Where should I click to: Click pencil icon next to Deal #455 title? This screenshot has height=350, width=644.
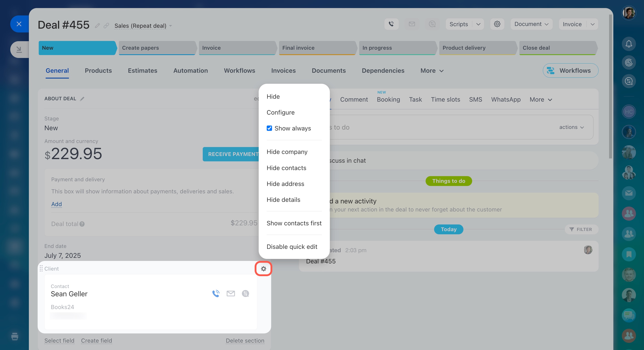tap(97, 26)
